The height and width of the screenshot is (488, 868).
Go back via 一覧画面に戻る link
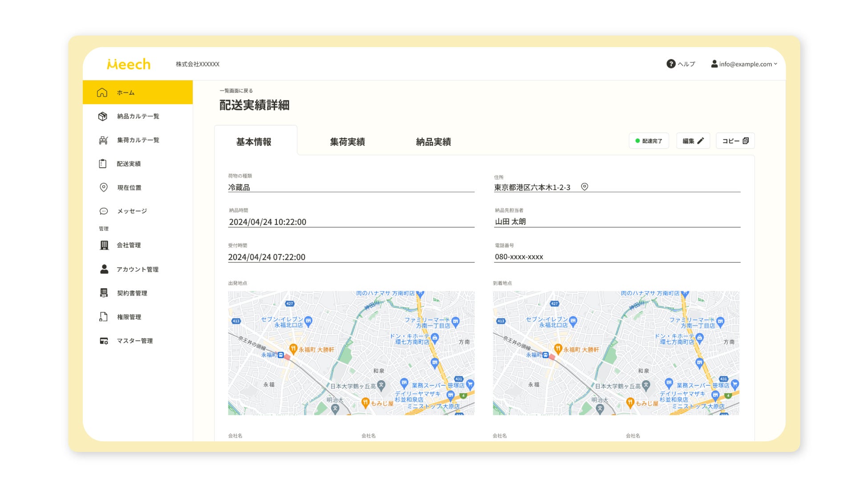click(x=236, y=91)
